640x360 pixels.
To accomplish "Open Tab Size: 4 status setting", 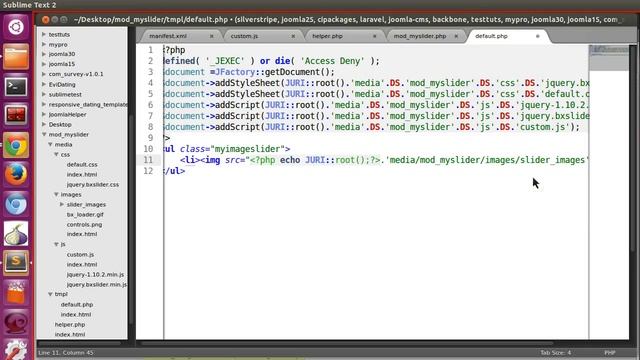I will point(556,353).
